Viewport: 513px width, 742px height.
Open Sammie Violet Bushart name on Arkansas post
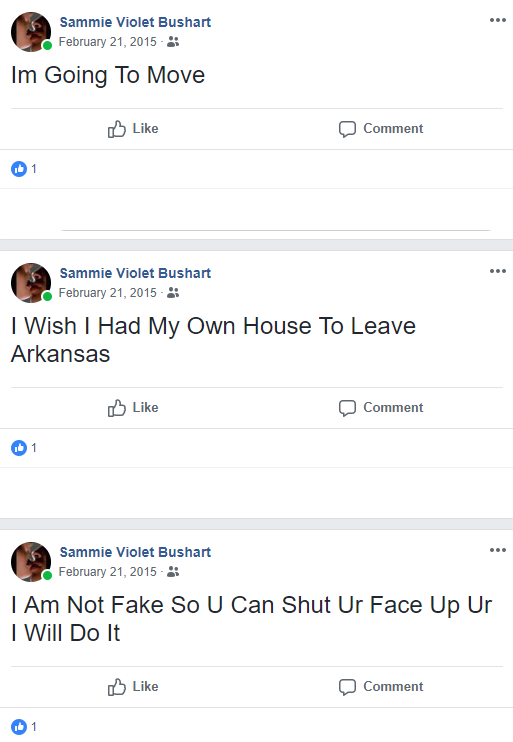pos(135,273)
